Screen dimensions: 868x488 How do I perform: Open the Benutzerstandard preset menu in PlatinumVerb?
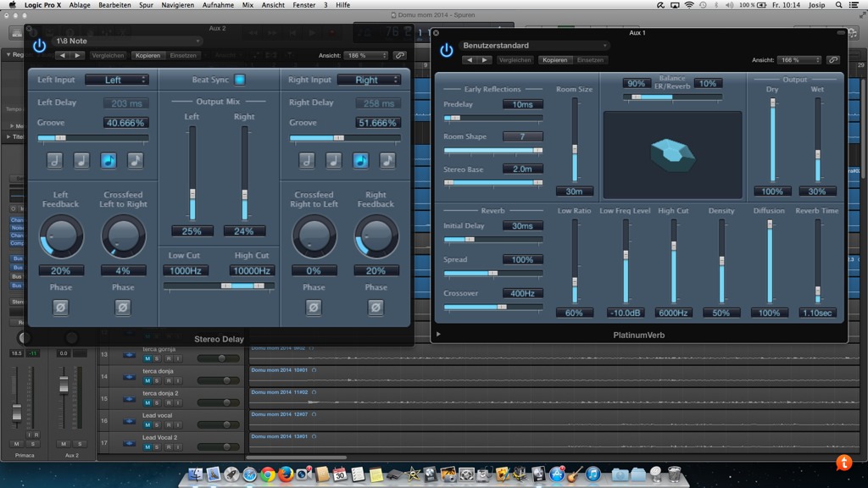click(535, 46)
